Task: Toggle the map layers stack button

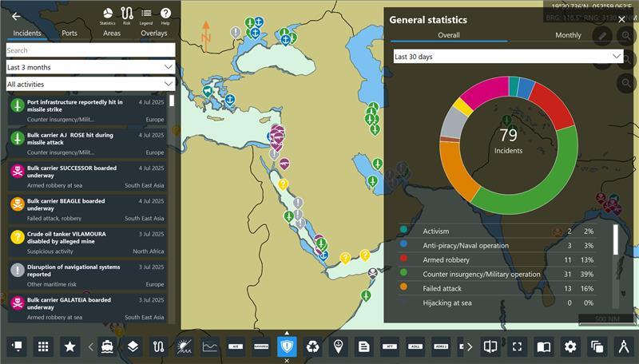Action: click(133, 346)
